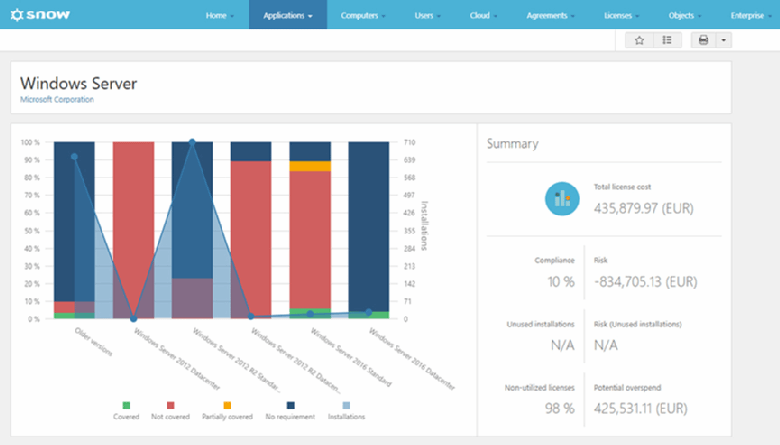
Task: Expand the print options dropdown arrow
Action: 724,40
